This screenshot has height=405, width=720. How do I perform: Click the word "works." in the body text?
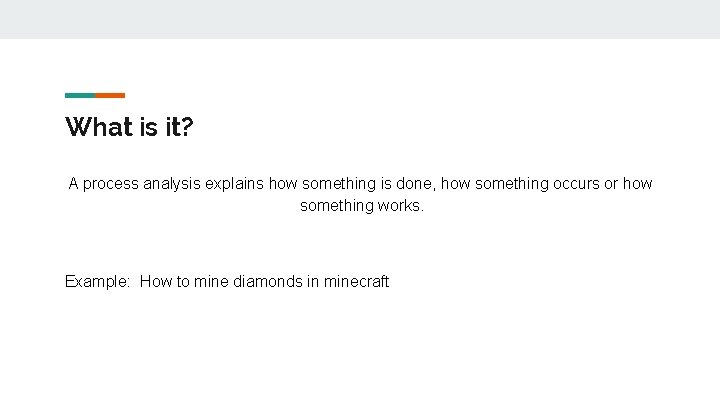tap(401, 206)
